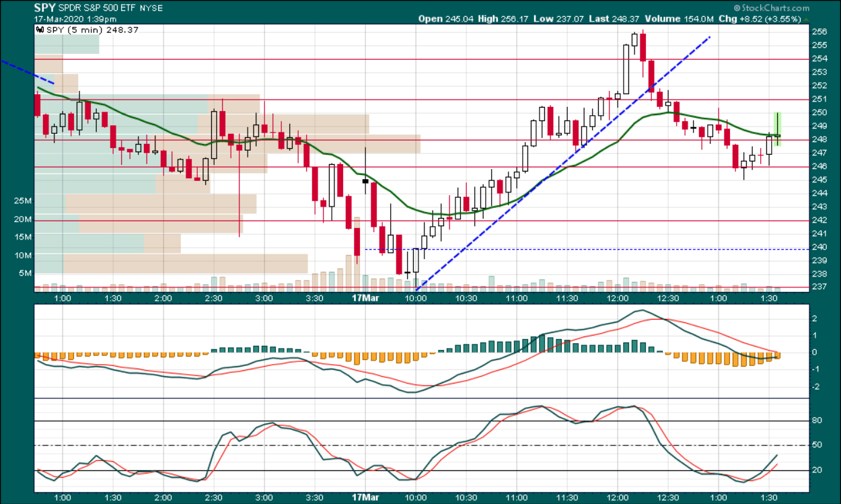Select the Volume 154.0M reading

[x=681, y=19]
